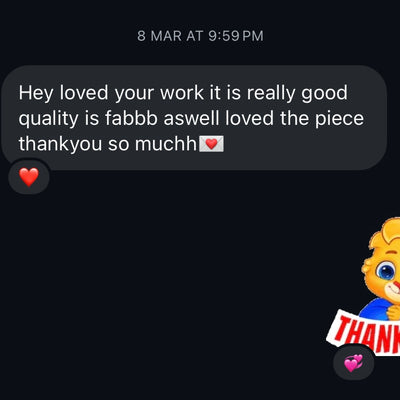400x400 pixels.
Task: Select the received message bubble
Action: [x=194, y=118]
